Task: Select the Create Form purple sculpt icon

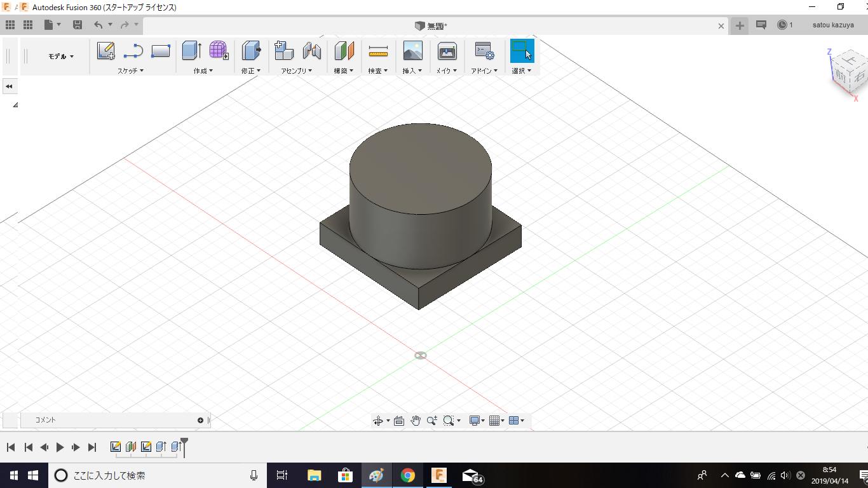Action: tap(219, 51)
